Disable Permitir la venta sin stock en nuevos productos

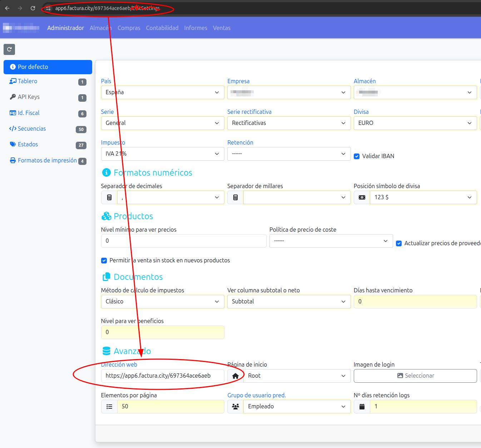(104, 260)
